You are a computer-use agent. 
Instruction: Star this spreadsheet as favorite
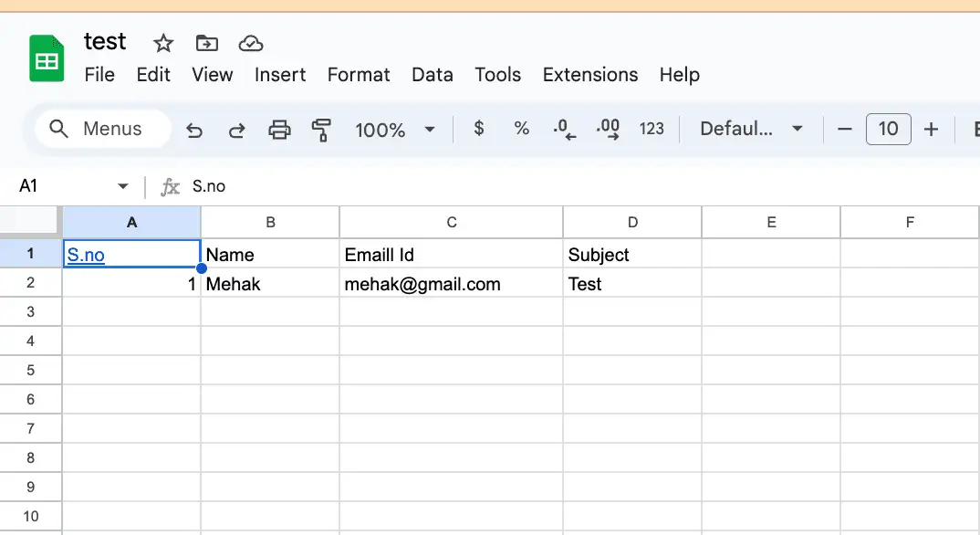pyautogui.click(x=162, y=43)
